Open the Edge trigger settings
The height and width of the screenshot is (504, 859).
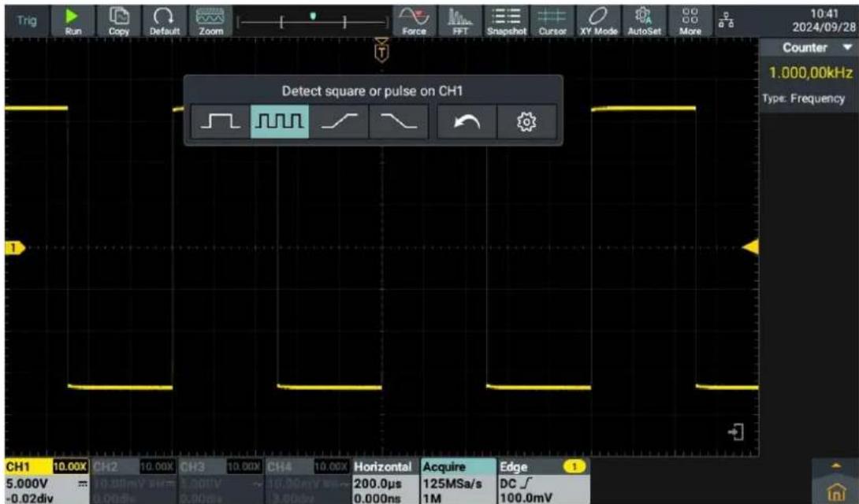(x=543, y=481)
